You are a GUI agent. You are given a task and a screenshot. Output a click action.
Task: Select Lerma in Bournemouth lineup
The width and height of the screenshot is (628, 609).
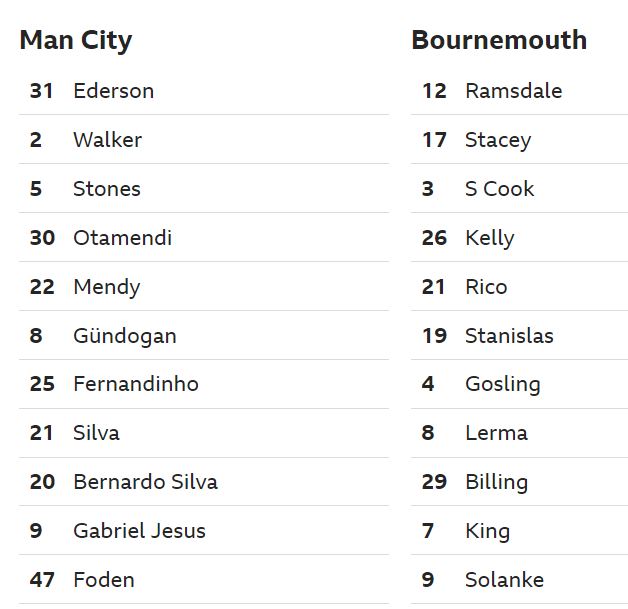(x=519, y=433)
